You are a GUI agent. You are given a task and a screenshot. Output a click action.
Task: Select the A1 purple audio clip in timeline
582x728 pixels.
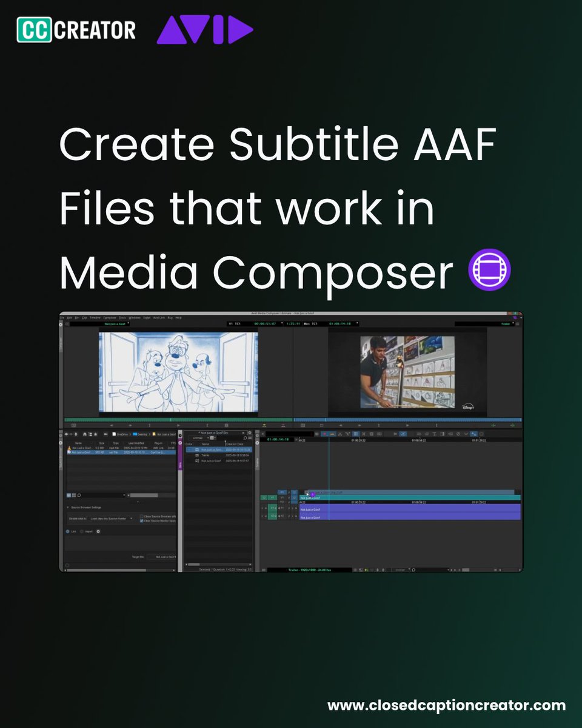click(410, 508)
